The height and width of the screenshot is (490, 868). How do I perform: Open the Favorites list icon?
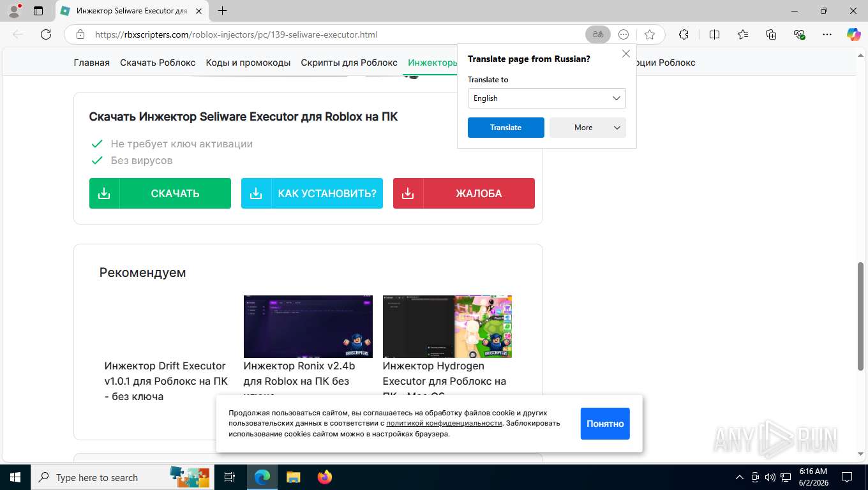coord(743,34)
